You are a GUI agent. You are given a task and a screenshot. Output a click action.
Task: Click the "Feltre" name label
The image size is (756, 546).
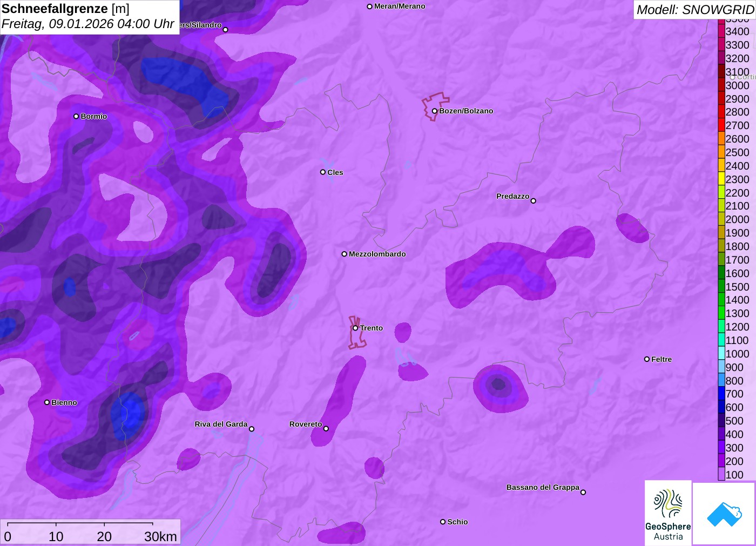click(x=661, y=359)
